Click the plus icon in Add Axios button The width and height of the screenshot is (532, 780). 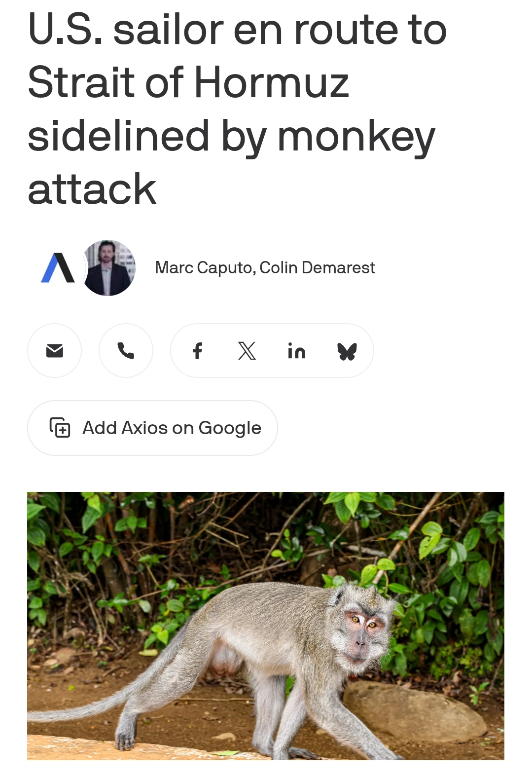60,428
